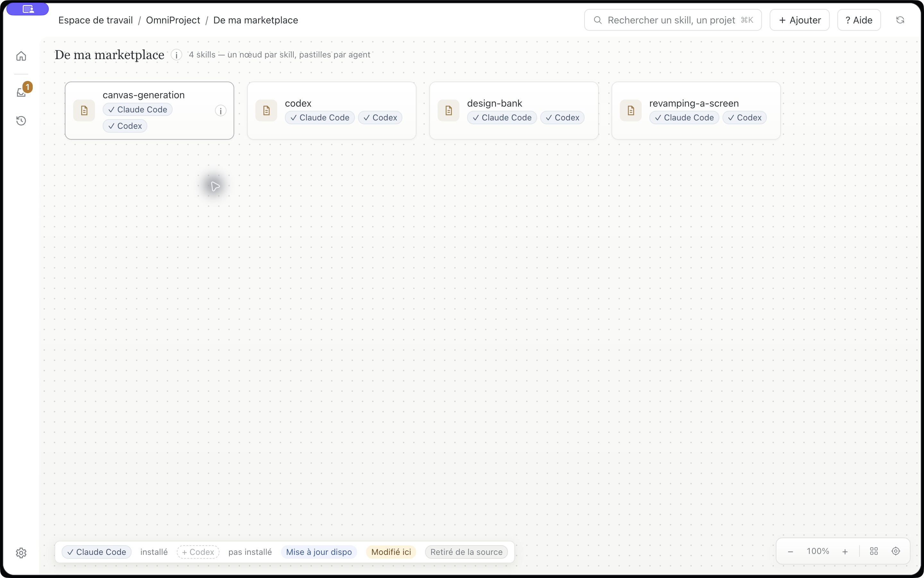
Task: Click the codex card document icon
Action: click(x=266, y=111)
